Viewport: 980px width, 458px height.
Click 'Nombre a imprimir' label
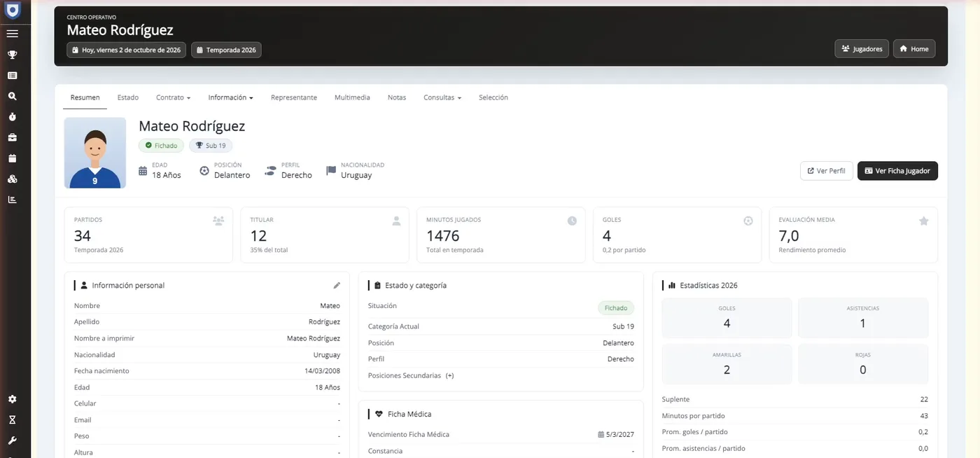tap(104, 338)
